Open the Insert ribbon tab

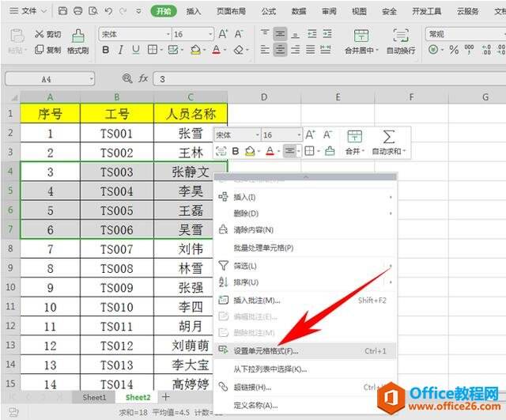(x=194, y=11)
